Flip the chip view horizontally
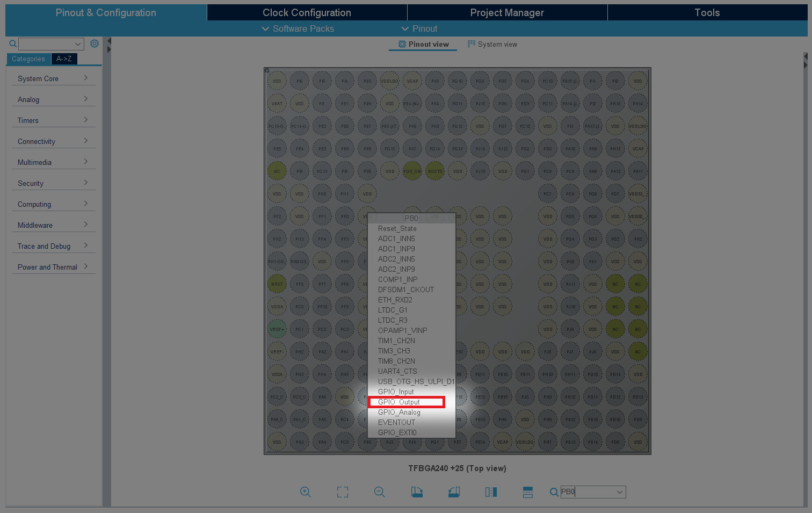This screenshot has width=812, height=513. click(491, 492)
